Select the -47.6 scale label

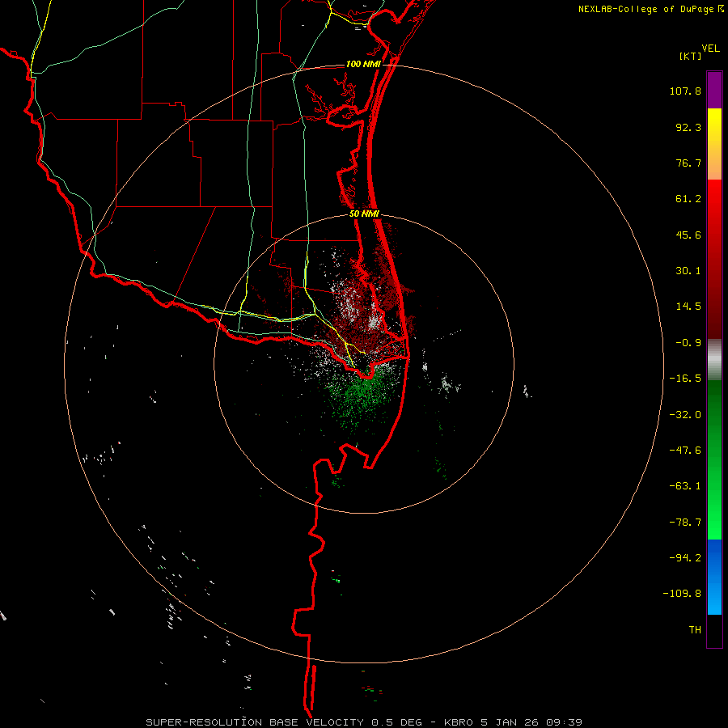point(685,451)
